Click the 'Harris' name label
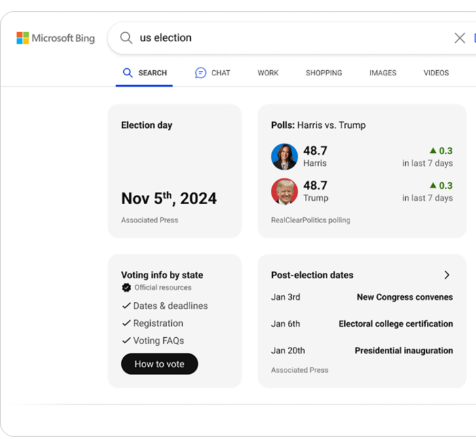476x448 pixels. pos(315,163)
